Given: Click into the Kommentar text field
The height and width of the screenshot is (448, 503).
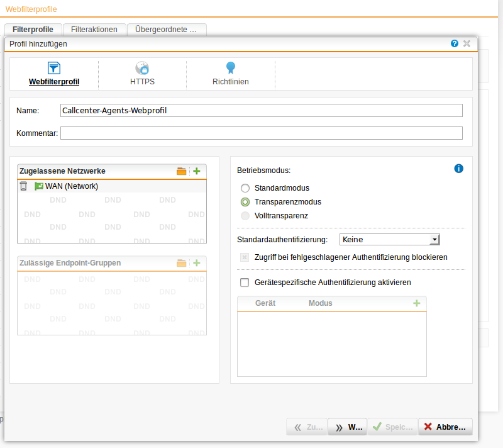Looking at the screenshot, I should pyautogui.click(x=261, y=133).
